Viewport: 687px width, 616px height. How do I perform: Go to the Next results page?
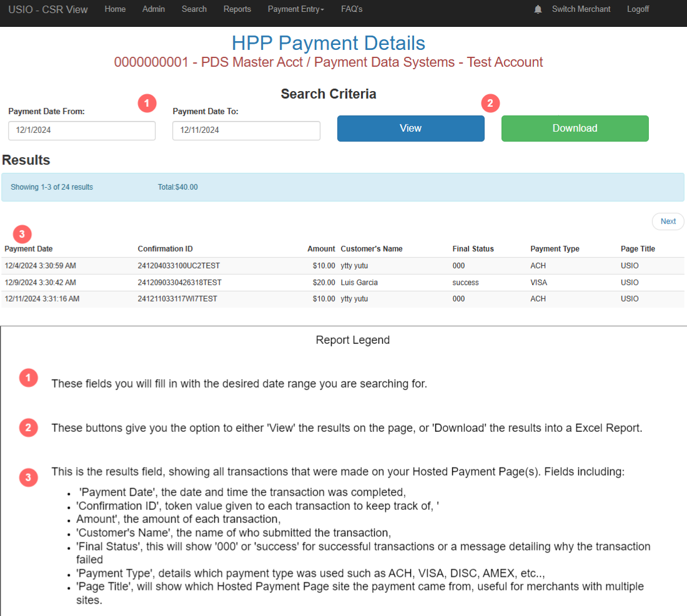coord(668,222)
